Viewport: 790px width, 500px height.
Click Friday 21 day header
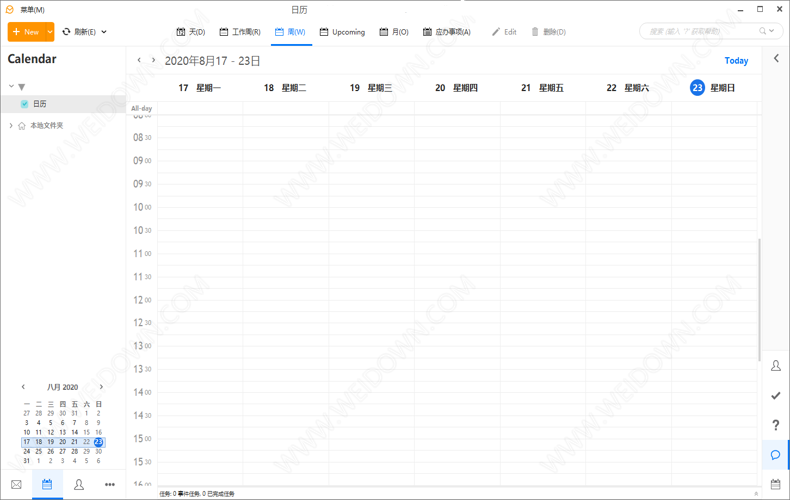pyautogui.click(x=542, y=88)
